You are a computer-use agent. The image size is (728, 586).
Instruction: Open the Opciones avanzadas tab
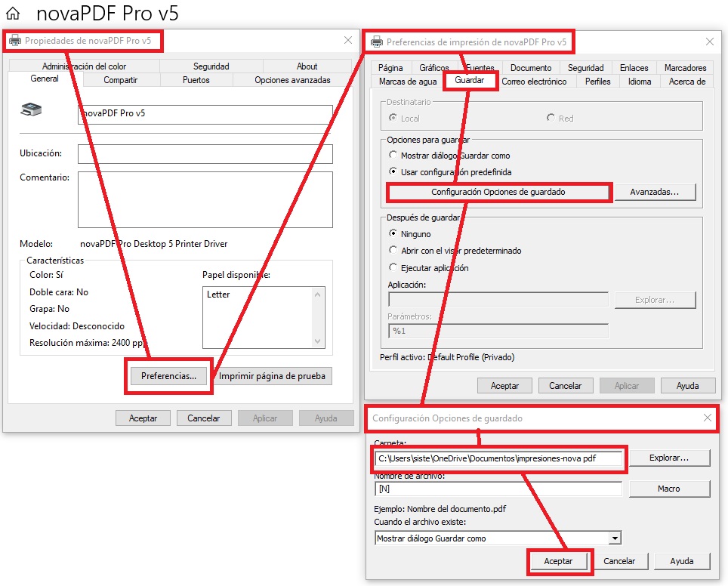click(292, 80)
